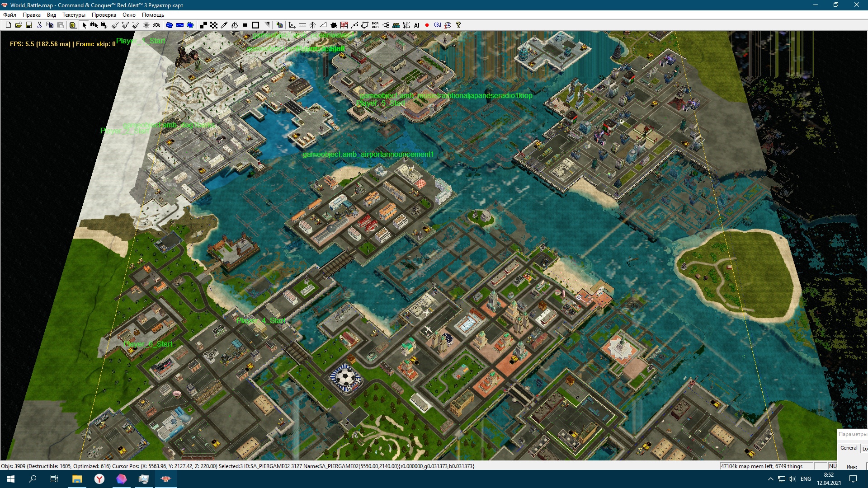Select the ocean water rectangle tool
Viewport: 868px width, 488px height.
[x=179, y=25]
